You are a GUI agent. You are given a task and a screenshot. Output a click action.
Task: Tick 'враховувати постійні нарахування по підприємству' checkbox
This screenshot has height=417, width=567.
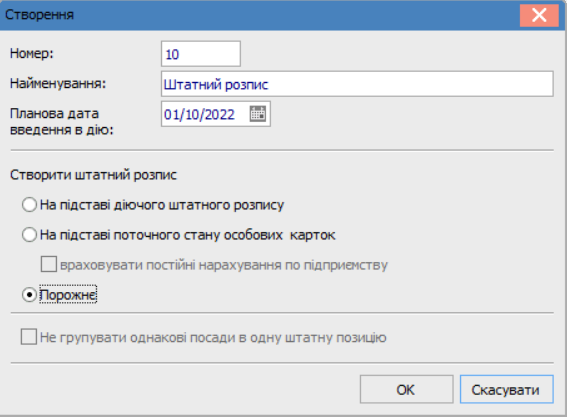click(x=49, y=264)
